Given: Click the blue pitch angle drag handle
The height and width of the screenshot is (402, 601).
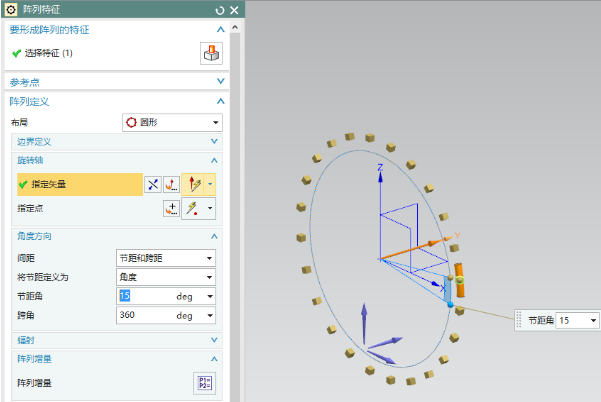Looking at the screenshot, I should [450, 304].
